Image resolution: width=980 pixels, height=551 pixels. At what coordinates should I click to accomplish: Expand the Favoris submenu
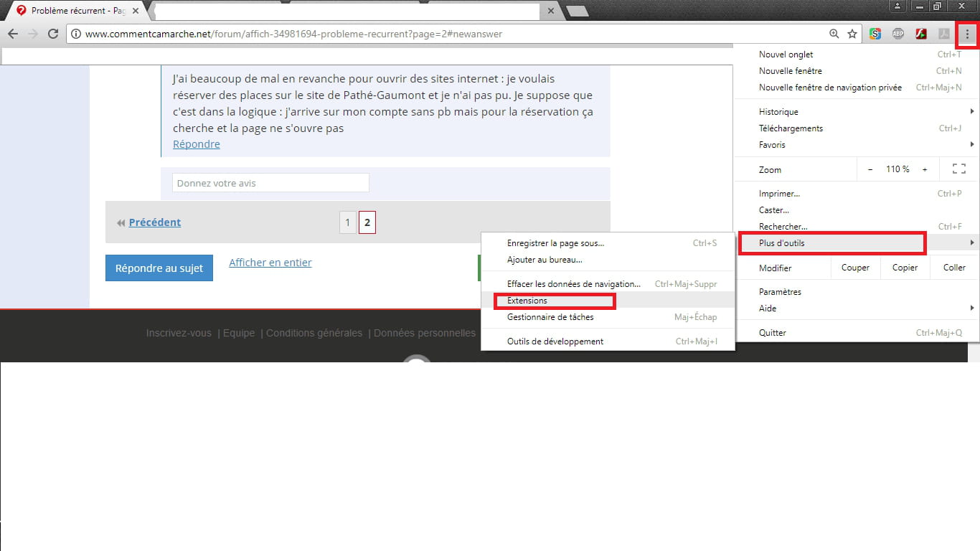[x=857, y=145]
